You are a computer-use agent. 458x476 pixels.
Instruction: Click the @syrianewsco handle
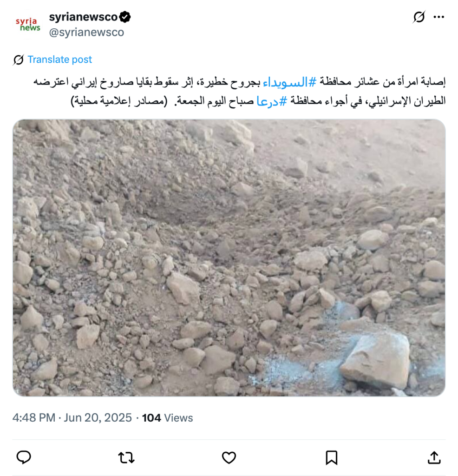click(x=86, y=32)
